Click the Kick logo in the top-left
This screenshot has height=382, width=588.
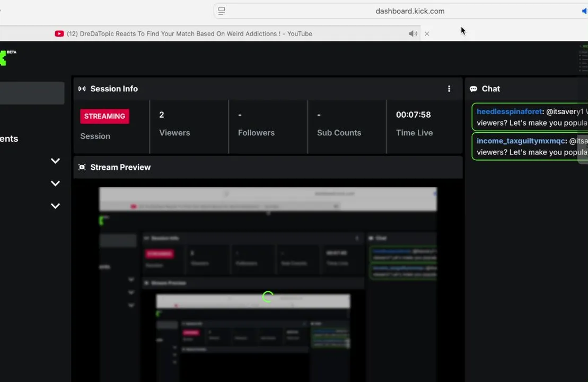(x=3, y=58)
